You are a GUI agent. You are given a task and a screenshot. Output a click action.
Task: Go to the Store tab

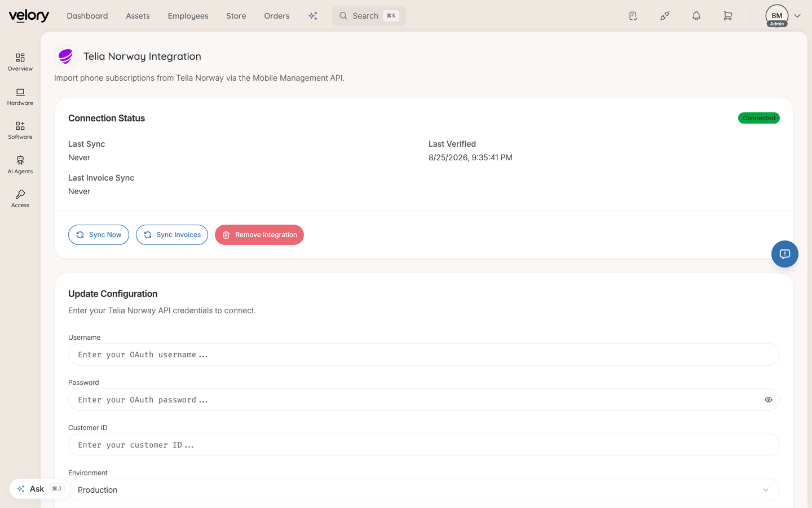pyautogui.click(x=236, y=16)
